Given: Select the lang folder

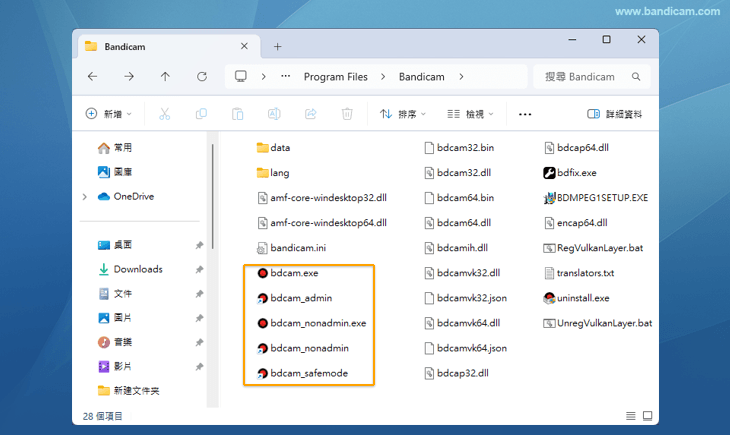Looking at the screenshot, I should (x=273, y=173).
